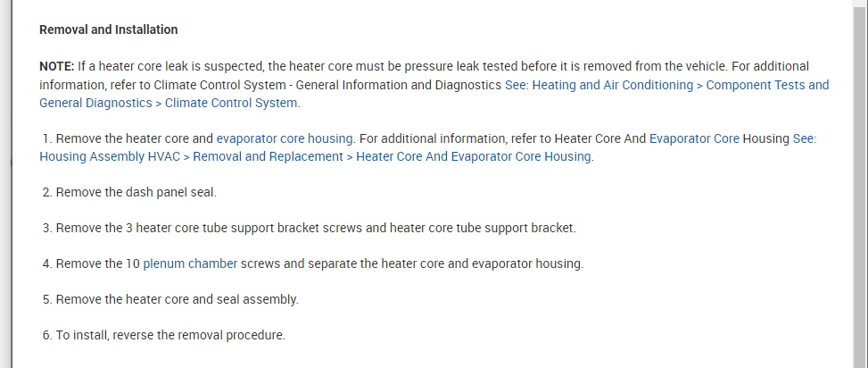The width and height of the screenshot is (868, 368).
Task: Click the 'Removal and Installation' heading
Action: click(x=108, y=29)
